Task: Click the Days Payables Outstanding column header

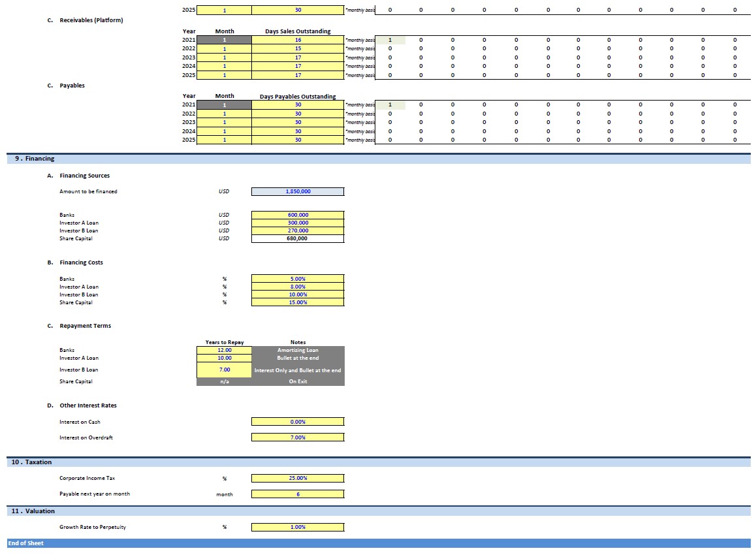Action: point(298,97)
